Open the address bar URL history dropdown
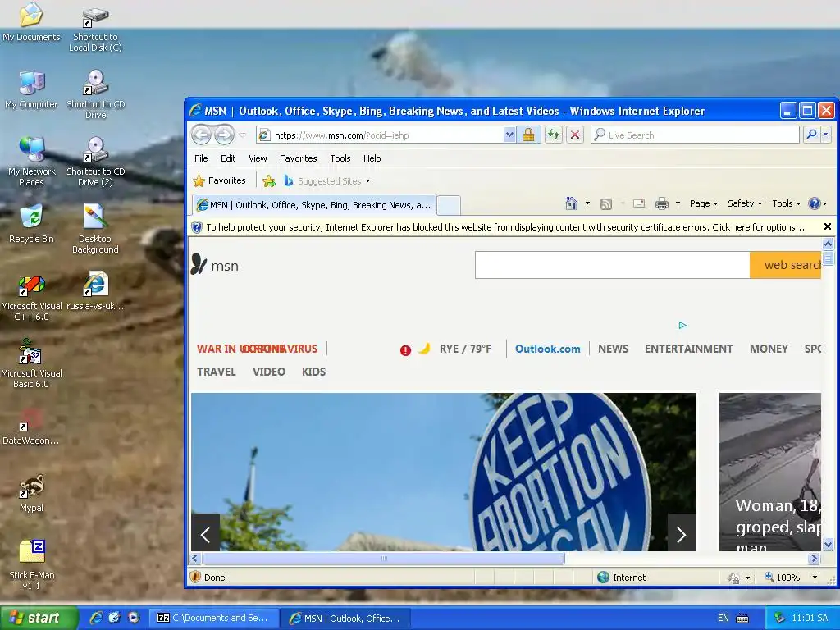The image size is (840, 630). tap(509, 135)
